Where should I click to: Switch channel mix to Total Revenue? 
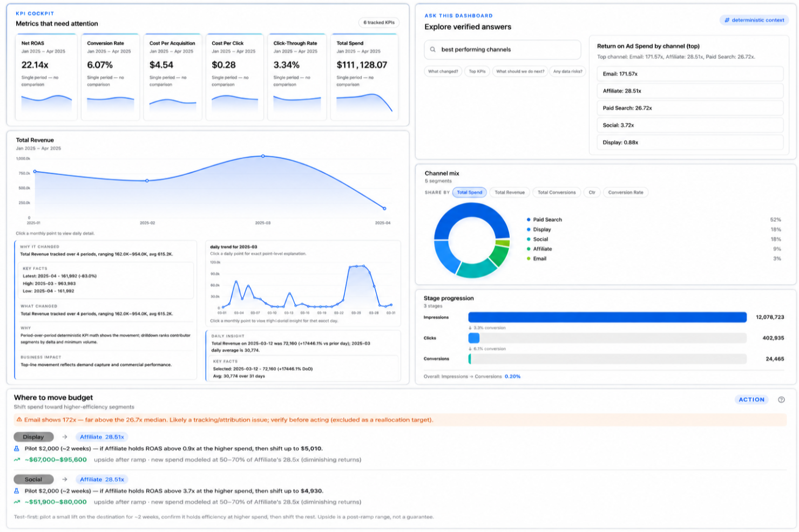[510, 193]
